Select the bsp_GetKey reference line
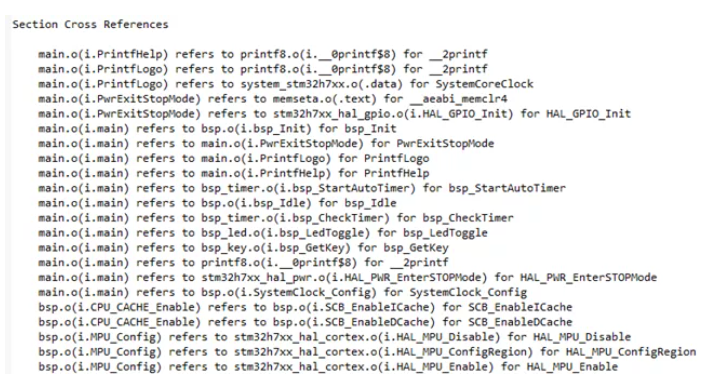 point(243,248)
